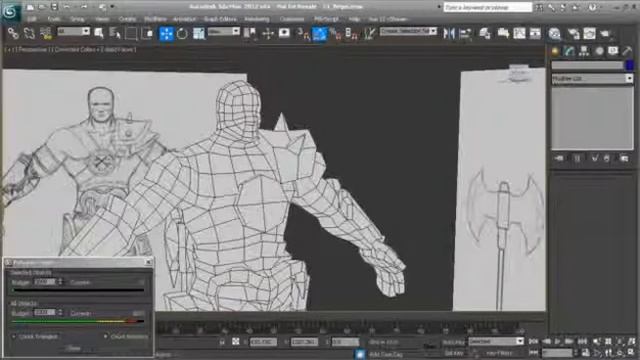Click the Set Key button
The width and height of the screenshot is (640, 360).
[454, 353]
